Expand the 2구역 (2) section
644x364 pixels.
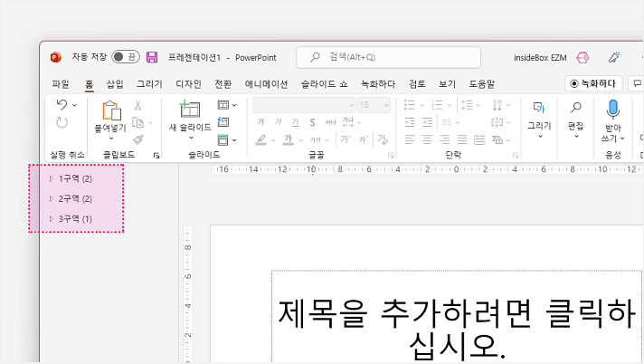pos(52,198)
